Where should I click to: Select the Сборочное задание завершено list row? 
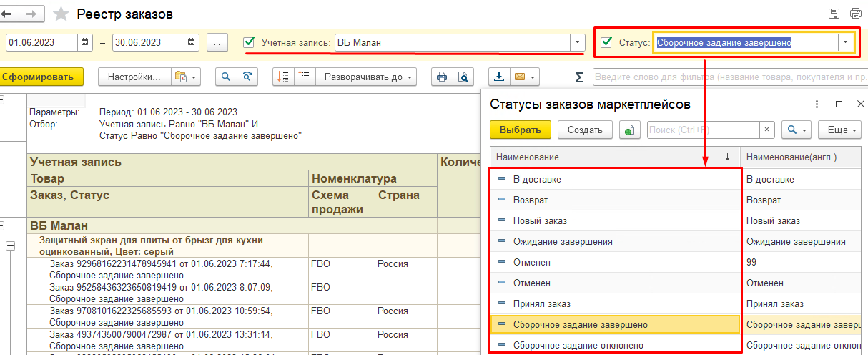tap(615, 324)
